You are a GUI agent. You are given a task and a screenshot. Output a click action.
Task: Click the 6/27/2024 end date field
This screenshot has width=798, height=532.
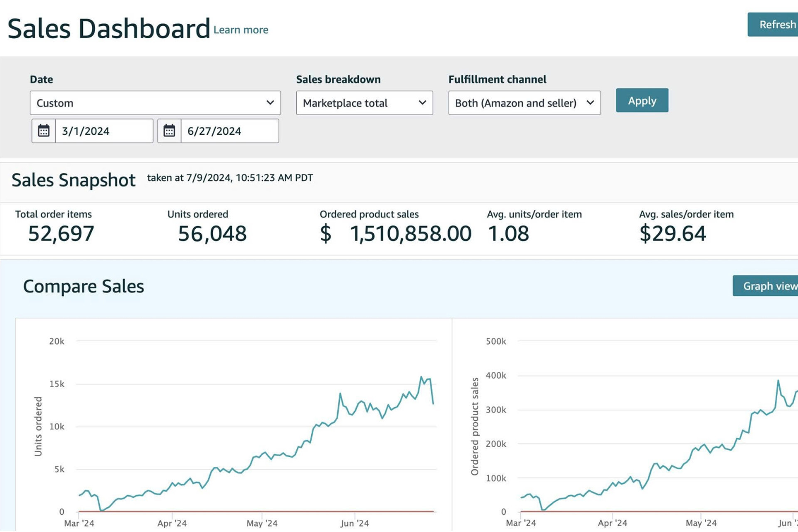(x=229, y=131)
